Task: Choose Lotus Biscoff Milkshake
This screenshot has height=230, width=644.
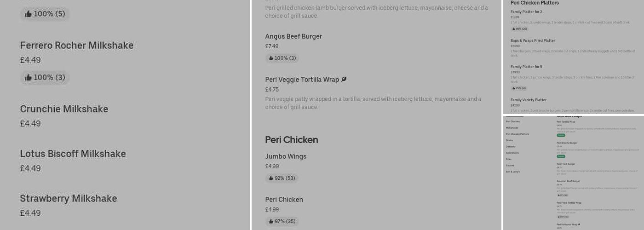Action: (73, 154)
